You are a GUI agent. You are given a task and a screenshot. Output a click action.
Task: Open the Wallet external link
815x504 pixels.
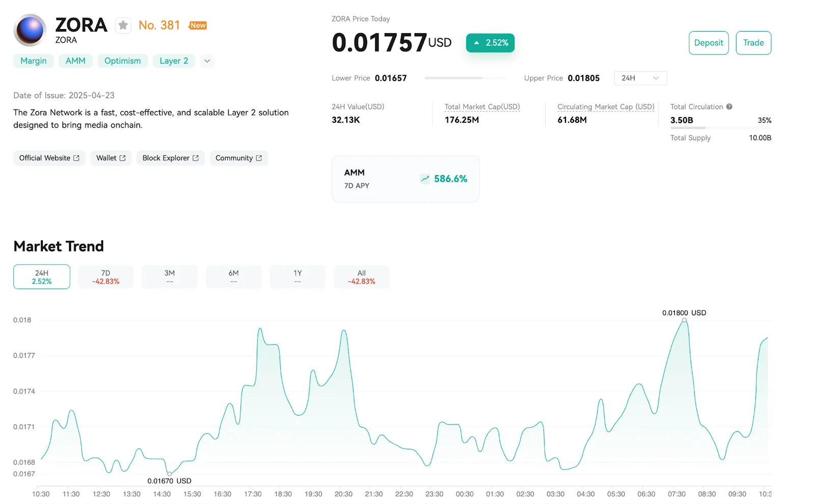point(111,158)
